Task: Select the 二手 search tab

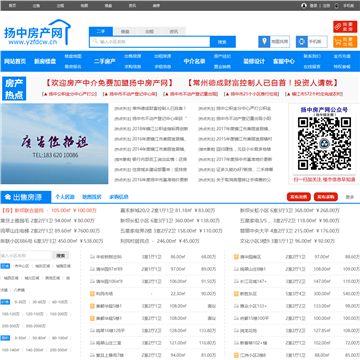Action: click(101, 31)
